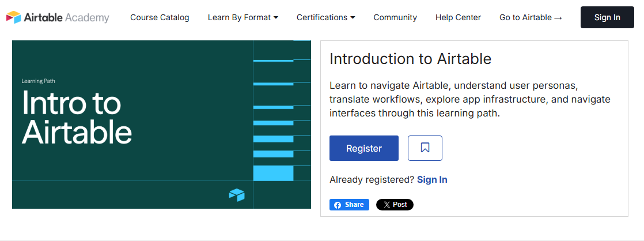This screenshot has height=241, width=644.
Task: Open the Intro to Airtable banner image
Action: (x=161, y=125)
